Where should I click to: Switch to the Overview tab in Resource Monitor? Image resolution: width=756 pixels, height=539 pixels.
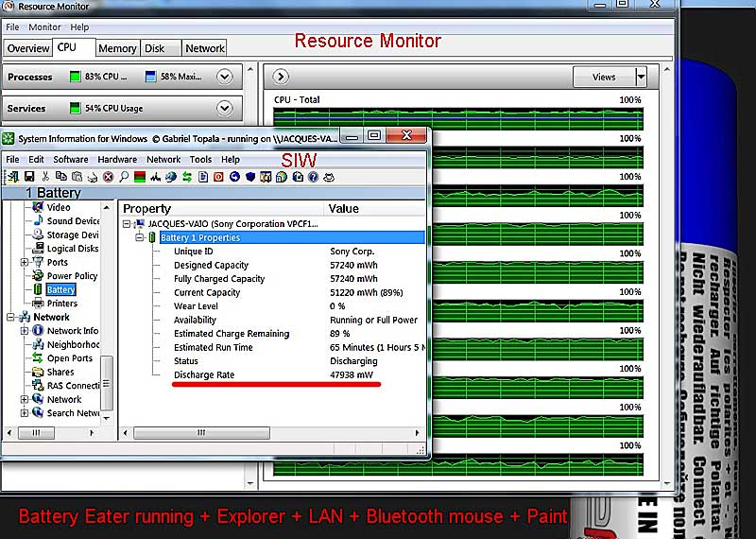pos(28,48)
